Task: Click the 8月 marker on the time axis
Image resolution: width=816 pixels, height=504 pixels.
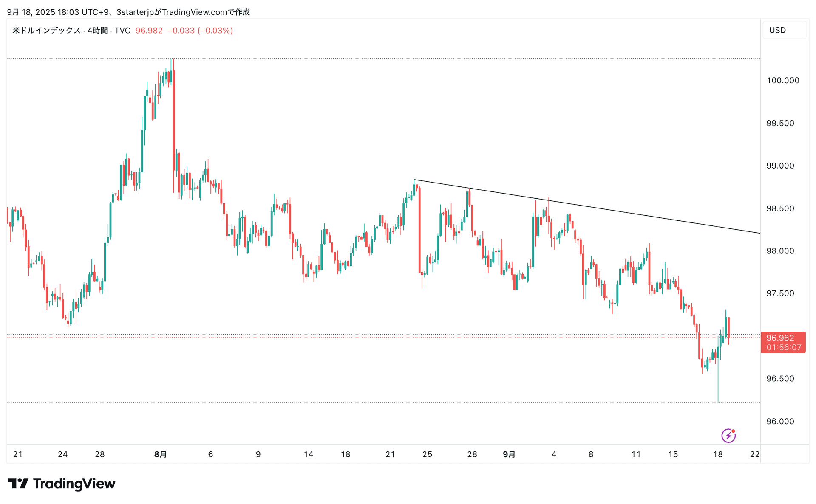Action: tap(160, 454)
